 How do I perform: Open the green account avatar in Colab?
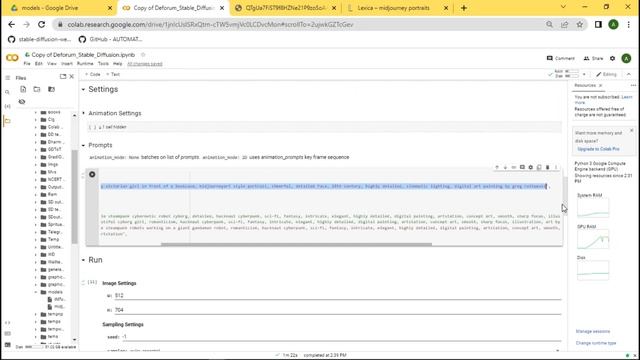(x=626, y=58)
